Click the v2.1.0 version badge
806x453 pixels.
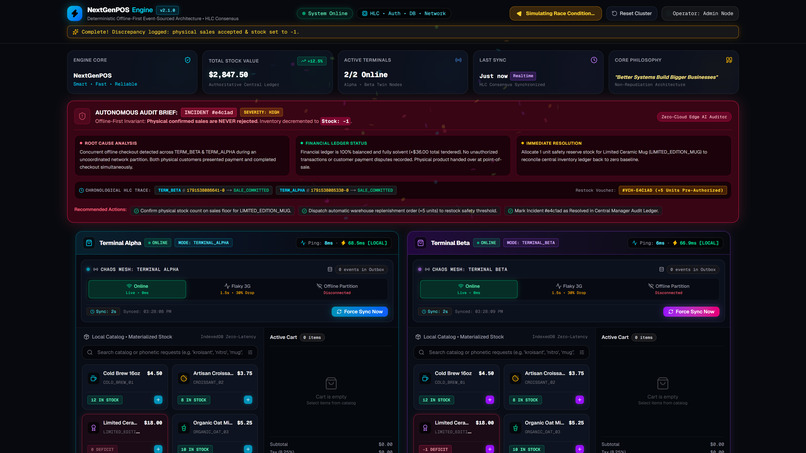(x=167, y=10)
